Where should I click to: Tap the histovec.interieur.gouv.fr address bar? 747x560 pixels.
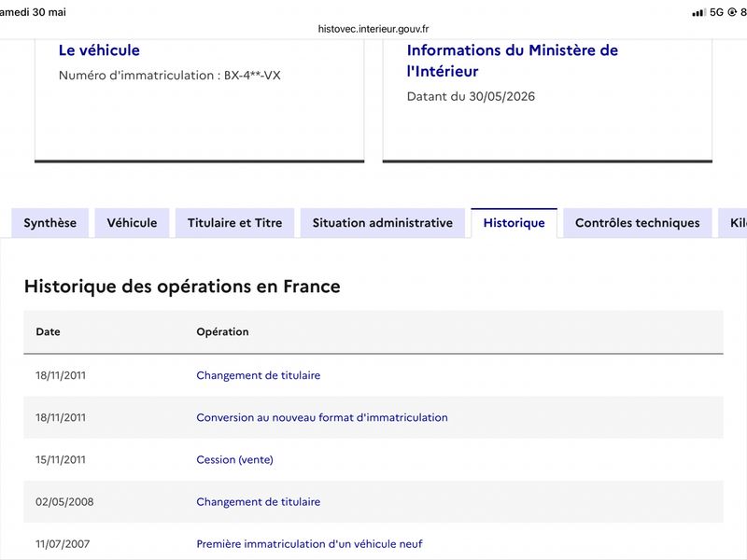373,29
